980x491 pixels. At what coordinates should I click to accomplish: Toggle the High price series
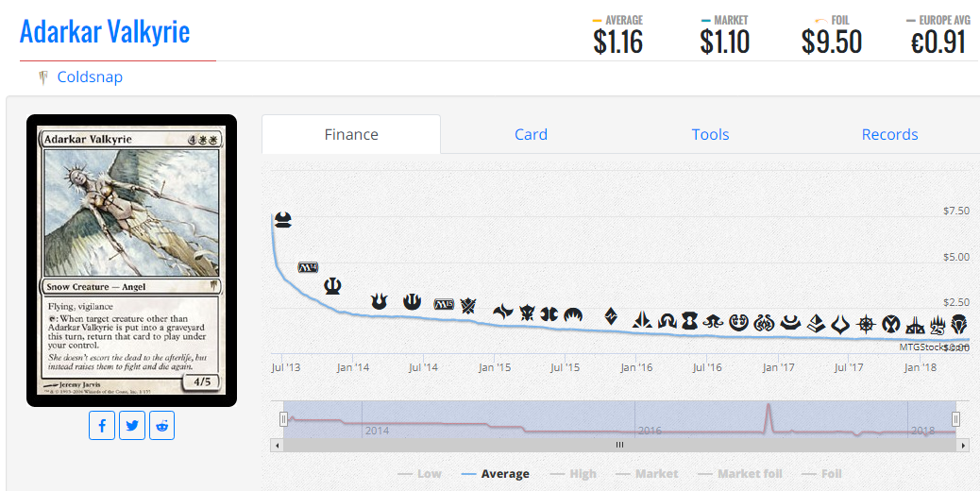point(572,474)
